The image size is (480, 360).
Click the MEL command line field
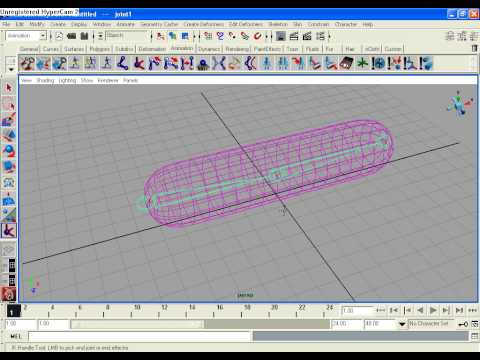(140, 336)
